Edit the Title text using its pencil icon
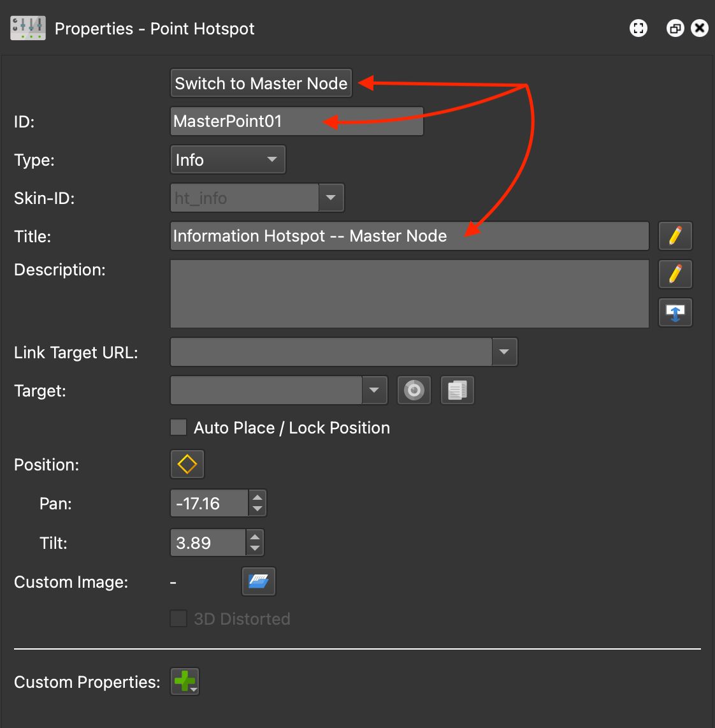This screenshot has width=715, height=728. pyautogui.click(x=675, y=236)
